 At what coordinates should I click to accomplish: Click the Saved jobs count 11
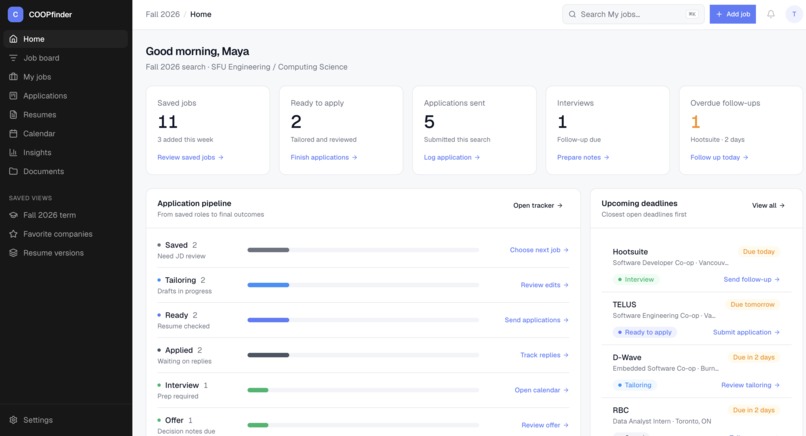pos(168,122)
